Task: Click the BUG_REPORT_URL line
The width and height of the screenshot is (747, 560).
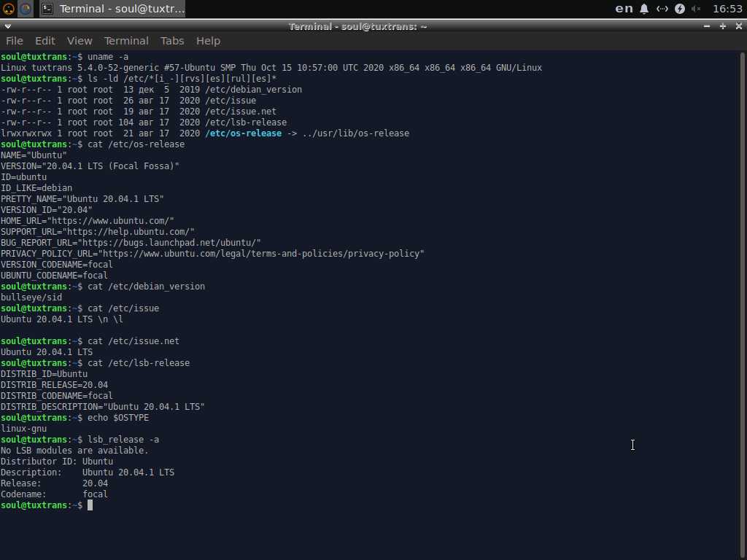Action: [131, 243]
